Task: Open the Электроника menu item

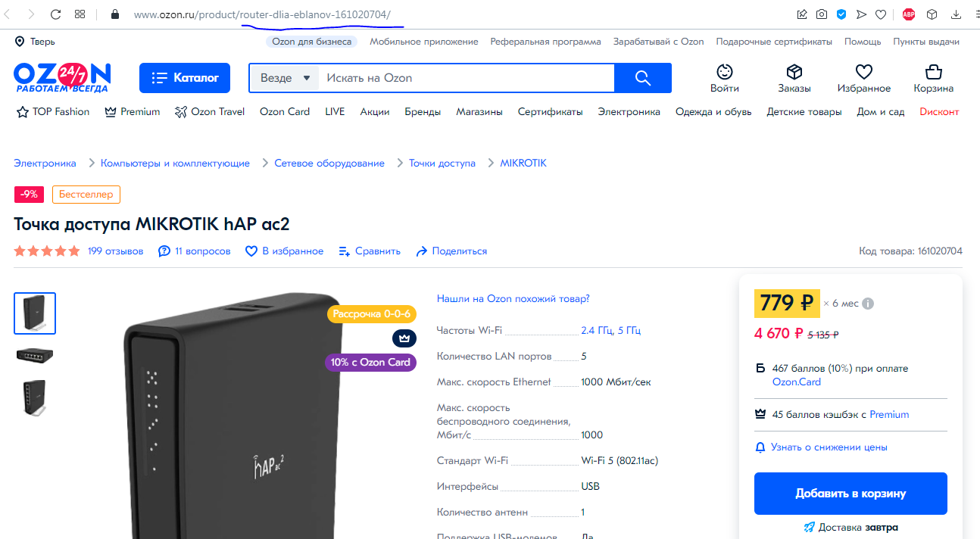Action: (629, 111)
